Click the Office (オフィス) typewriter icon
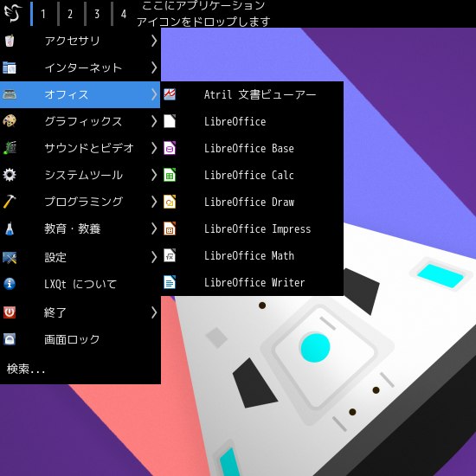 coord(10,94)
